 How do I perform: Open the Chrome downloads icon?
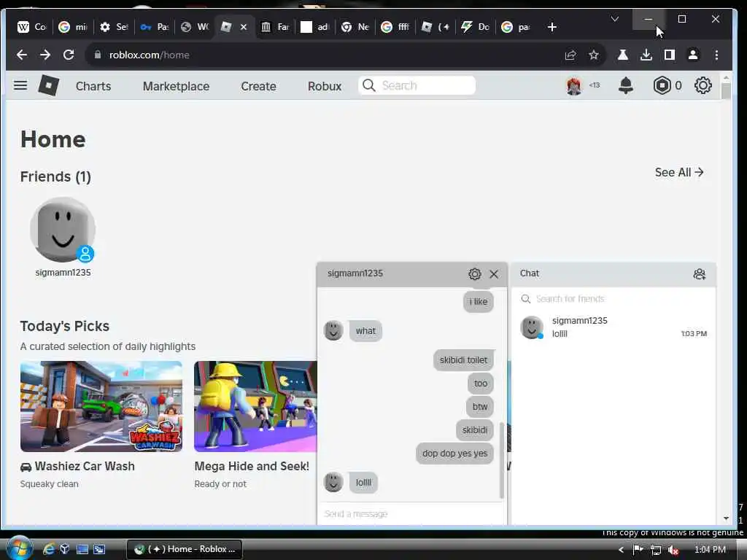[646, 55]
